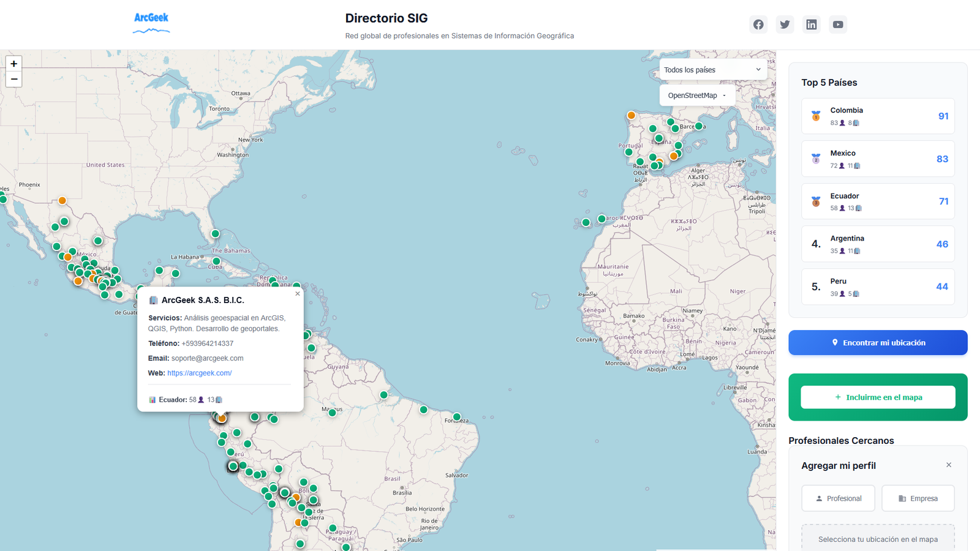Click the orange marker in northwest Spain
Viewport: 980px width, 551px height.
click(631, 115)
